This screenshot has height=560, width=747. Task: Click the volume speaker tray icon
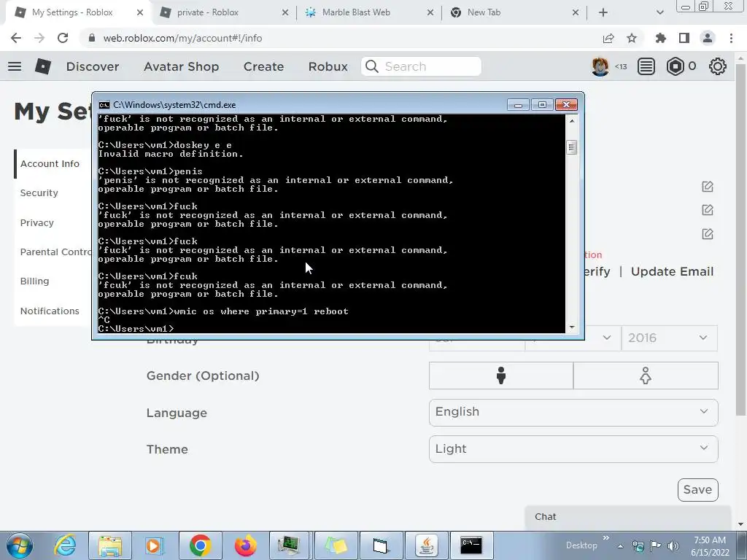(x=673, y=546)
